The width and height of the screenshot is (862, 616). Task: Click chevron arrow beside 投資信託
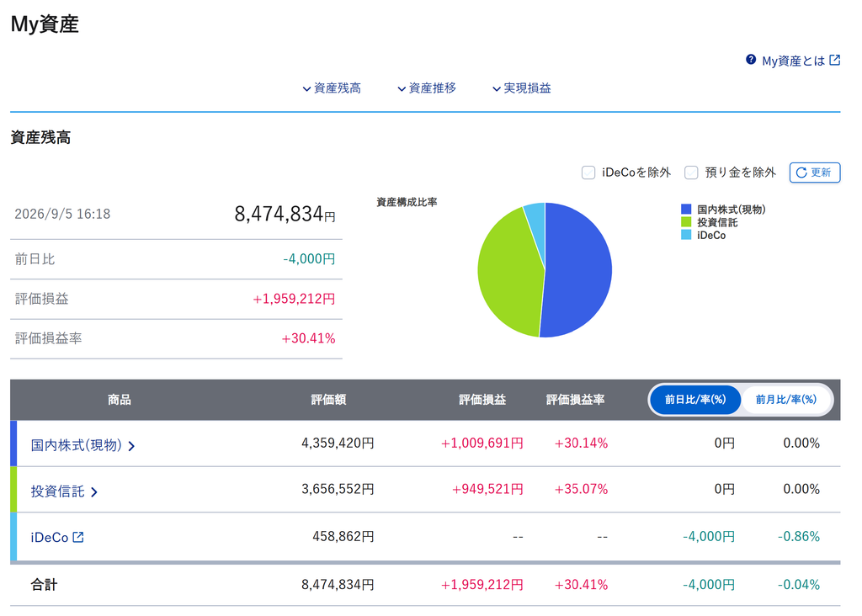point(94,491)
